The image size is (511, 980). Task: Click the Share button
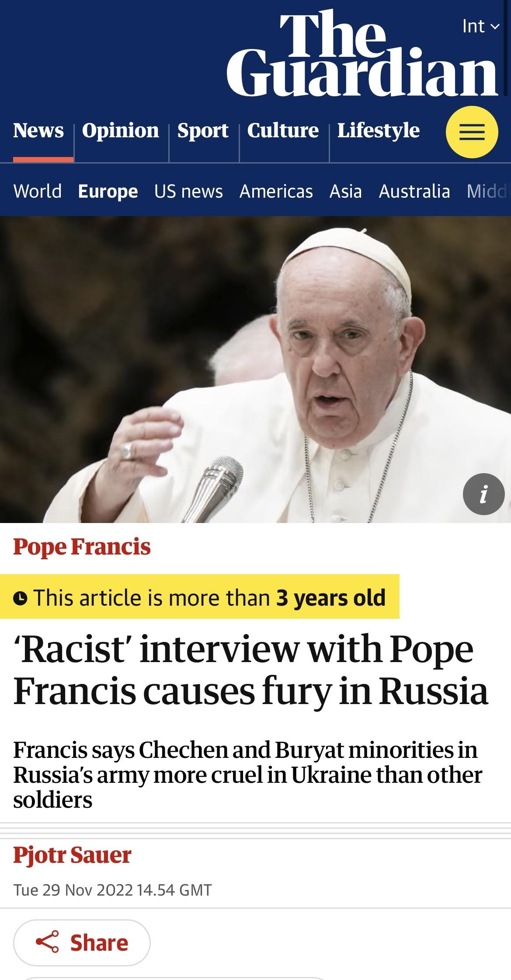click(82, 943)
